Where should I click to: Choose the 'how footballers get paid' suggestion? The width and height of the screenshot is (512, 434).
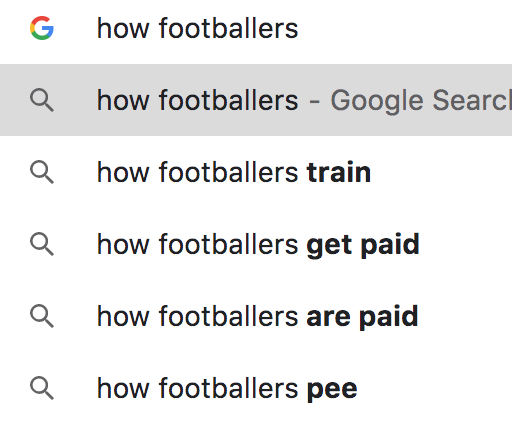(x=256, y=244)
